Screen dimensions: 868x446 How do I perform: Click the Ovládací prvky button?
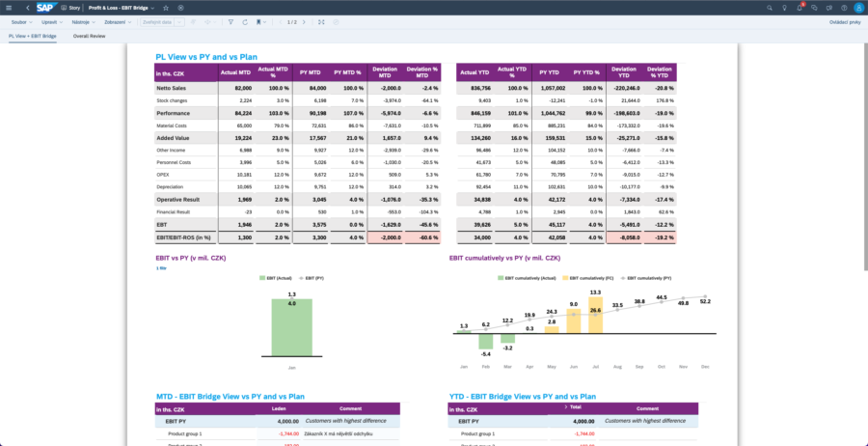844,21
